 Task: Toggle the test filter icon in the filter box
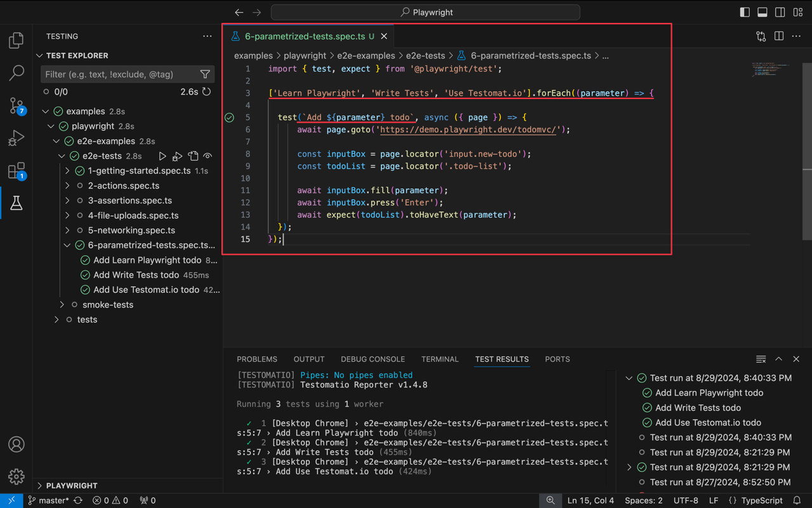pos(205,74)
